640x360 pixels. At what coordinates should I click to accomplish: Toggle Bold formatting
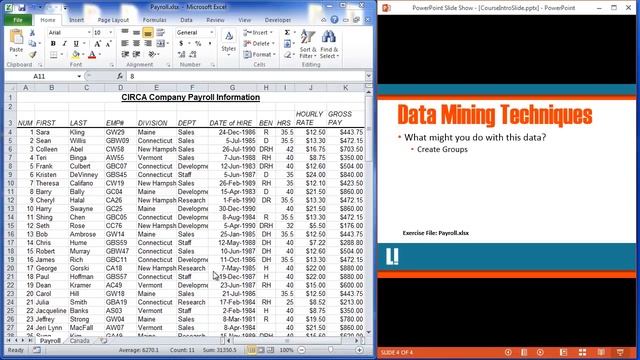click(x=53, y=44)
